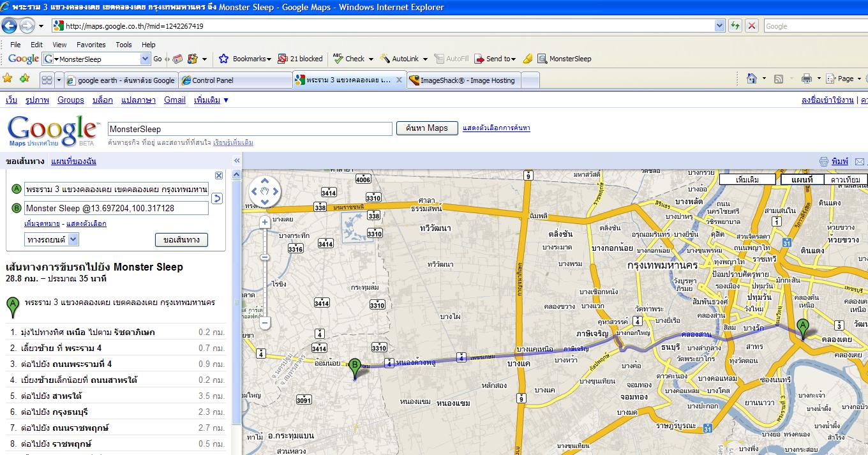The image size is (868, 455).
Task: Click the zoom in plus on map
Action: pyautogui.click(x=265, y=222)
